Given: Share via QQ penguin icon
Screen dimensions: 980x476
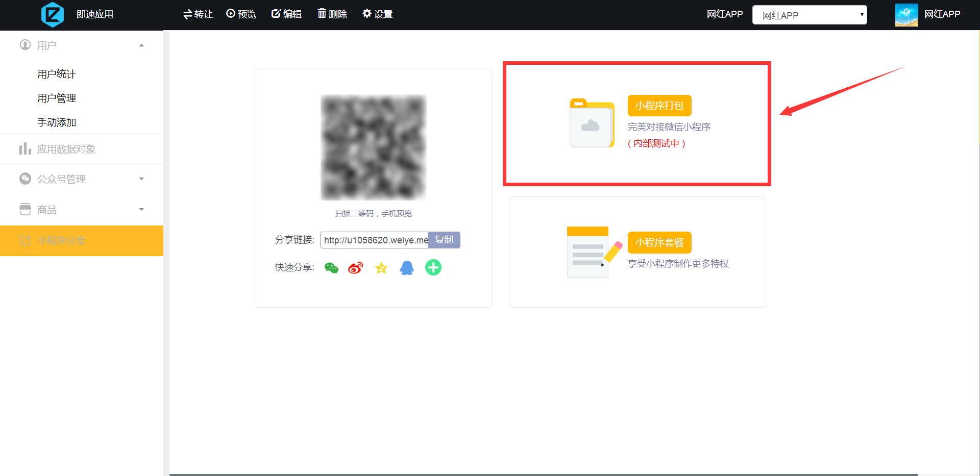Looking at the screenshot, I should coord(407,268).
